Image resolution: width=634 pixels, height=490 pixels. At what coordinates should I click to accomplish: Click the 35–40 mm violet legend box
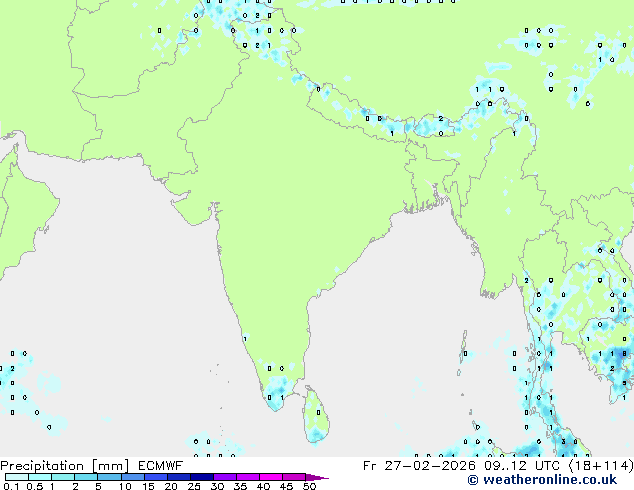pos(248,477)
